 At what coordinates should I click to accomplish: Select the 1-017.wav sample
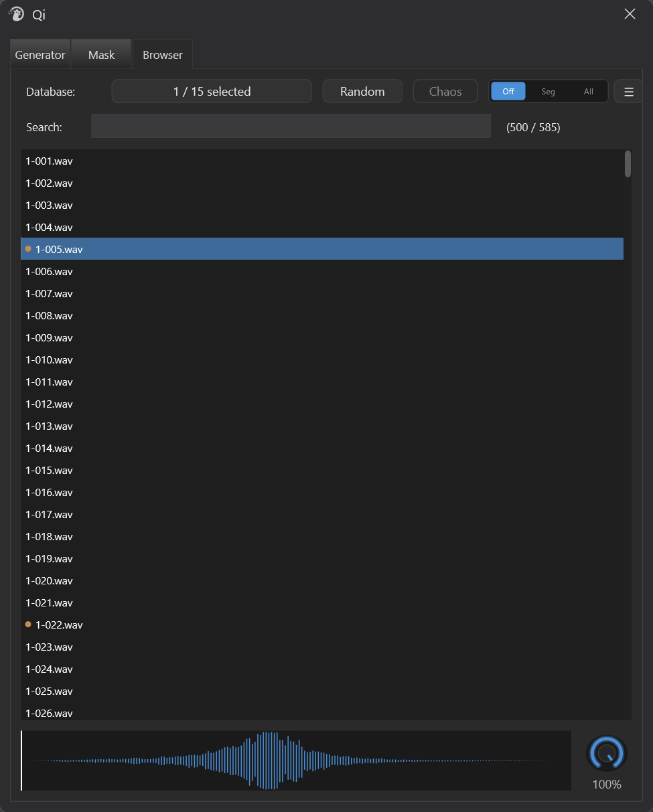pos(322,514)
